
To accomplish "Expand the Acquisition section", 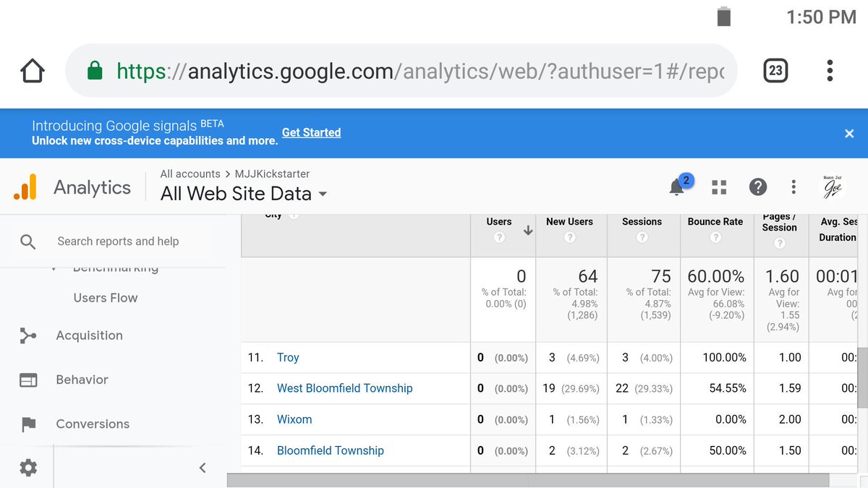I will (x=89, y=335).
